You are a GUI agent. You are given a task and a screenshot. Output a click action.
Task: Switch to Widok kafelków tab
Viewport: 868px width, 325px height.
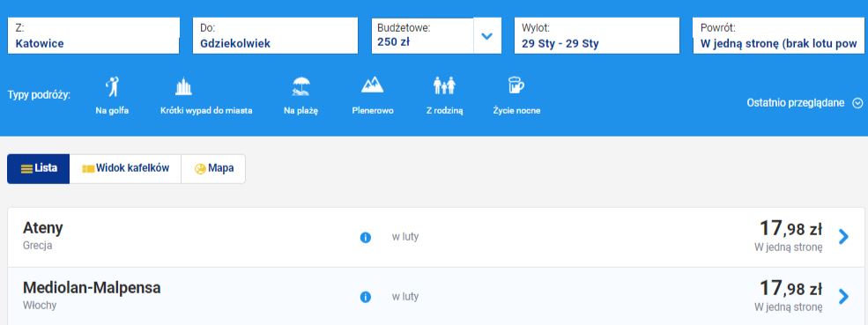[x=125, y=169]
